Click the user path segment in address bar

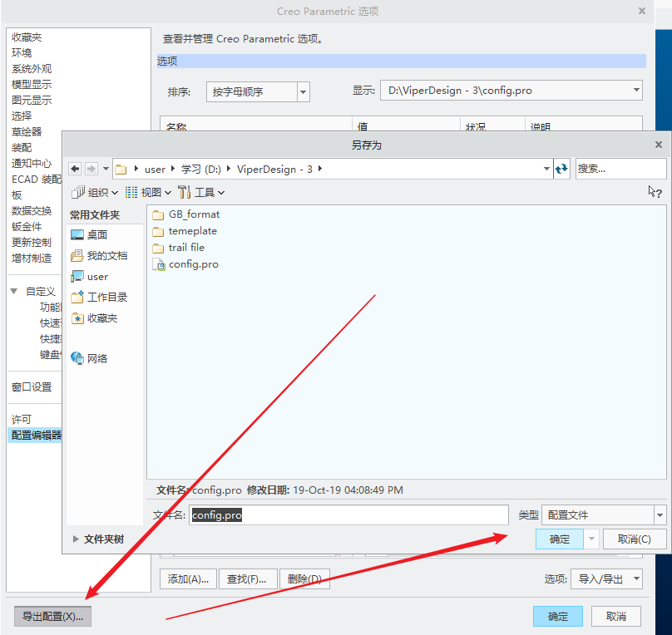[155, 170]
